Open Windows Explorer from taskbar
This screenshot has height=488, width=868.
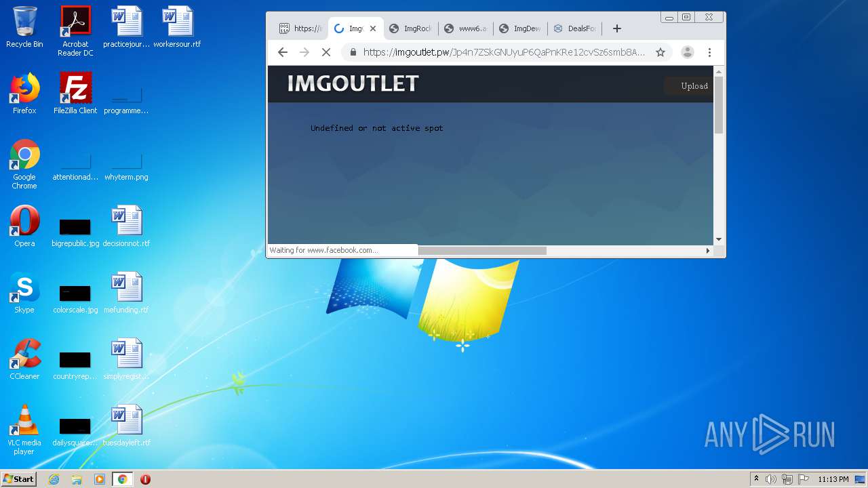click(77, 479)
